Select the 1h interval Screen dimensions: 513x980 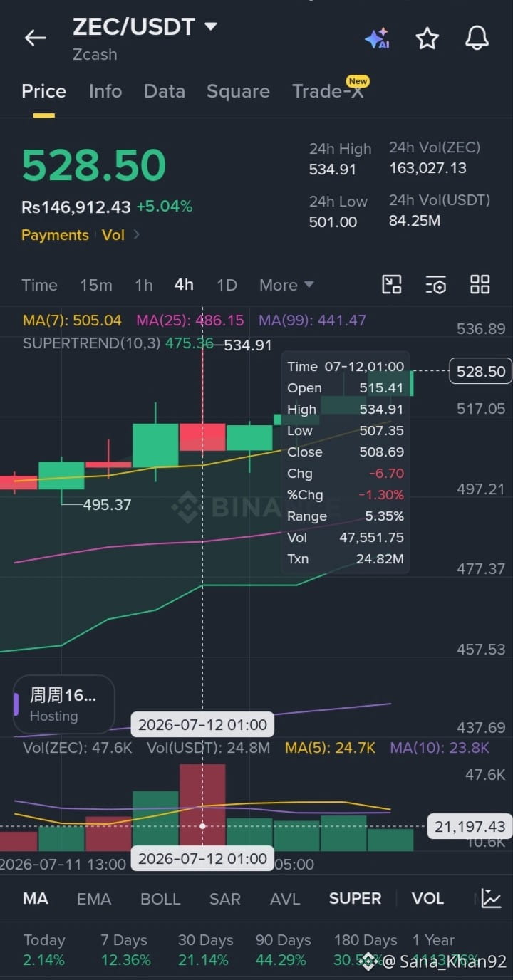144,285
